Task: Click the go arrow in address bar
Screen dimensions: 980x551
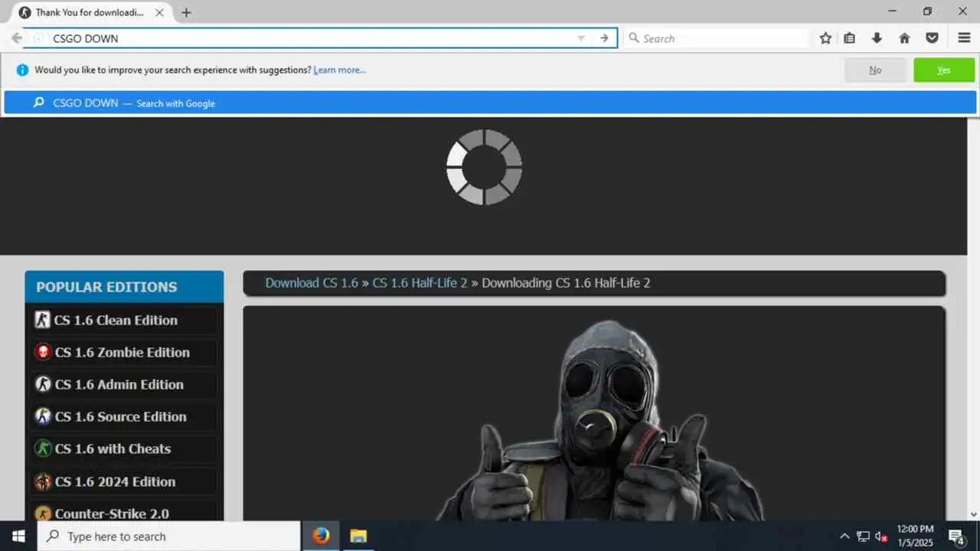Action: click(604, 38)
